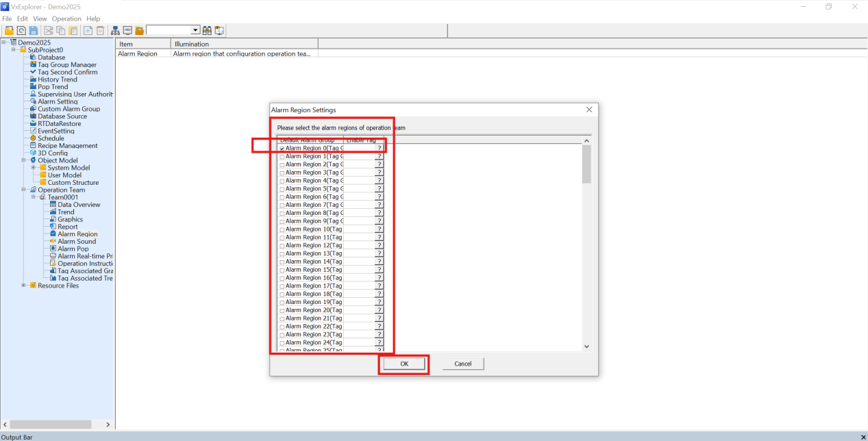Click Cancel in Alarm Region Settings

point(463,364)
